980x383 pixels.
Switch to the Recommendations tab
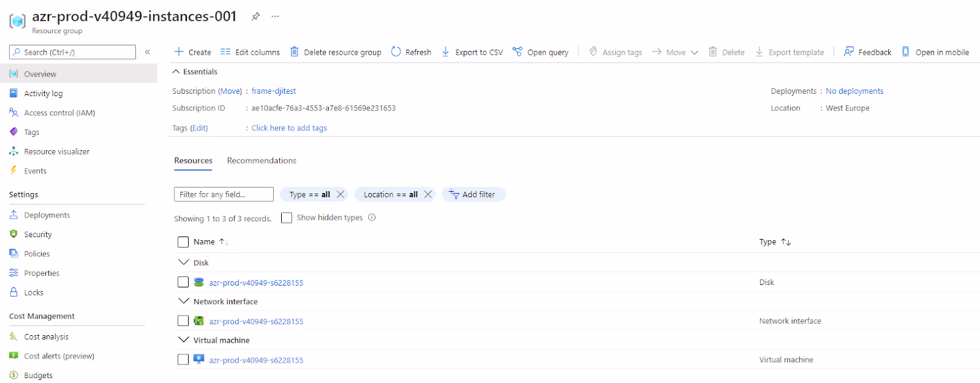(262, 161)
